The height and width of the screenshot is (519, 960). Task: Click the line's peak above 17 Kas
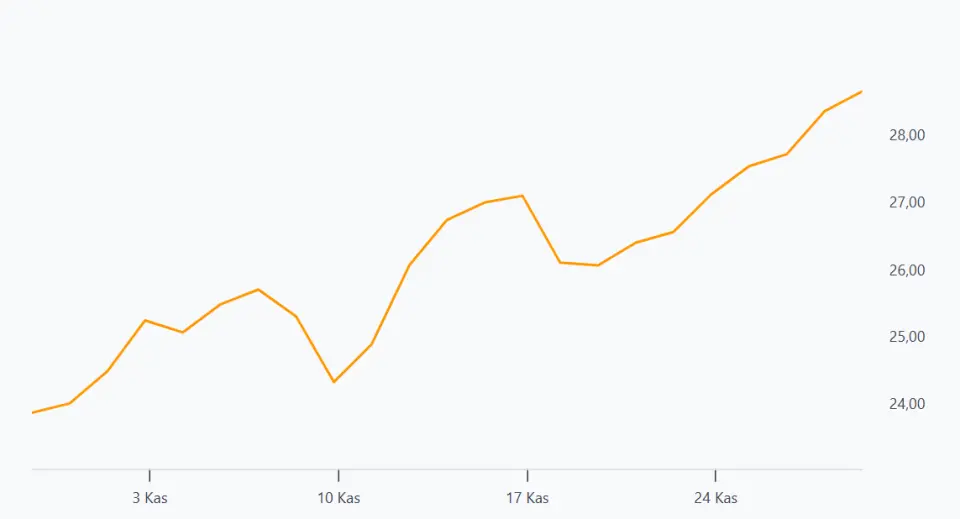point(523,196)
